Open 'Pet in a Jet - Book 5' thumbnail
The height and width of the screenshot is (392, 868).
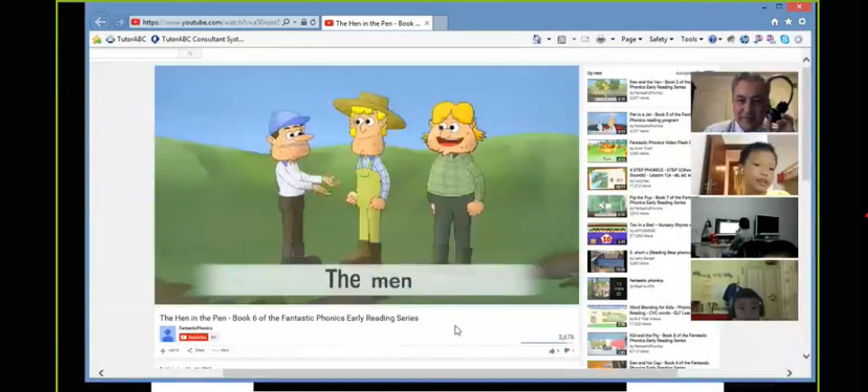click(x=608, y=123)
